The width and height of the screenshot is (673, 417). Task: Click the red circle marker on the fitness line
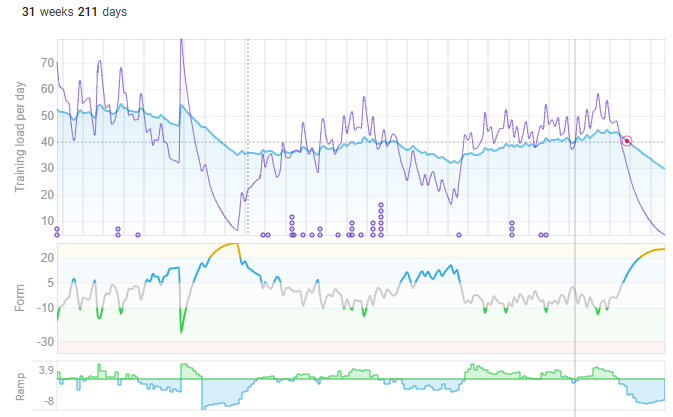(x=627, y=141)
